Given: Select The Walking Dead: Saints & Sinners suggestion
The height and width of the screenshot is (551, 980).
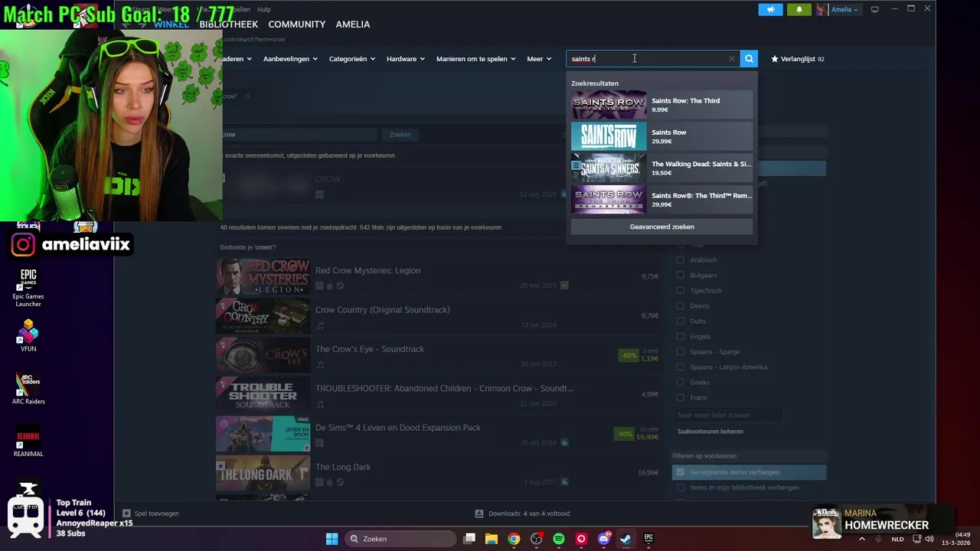Looking at the screenshot, I should tap(661, 168).
